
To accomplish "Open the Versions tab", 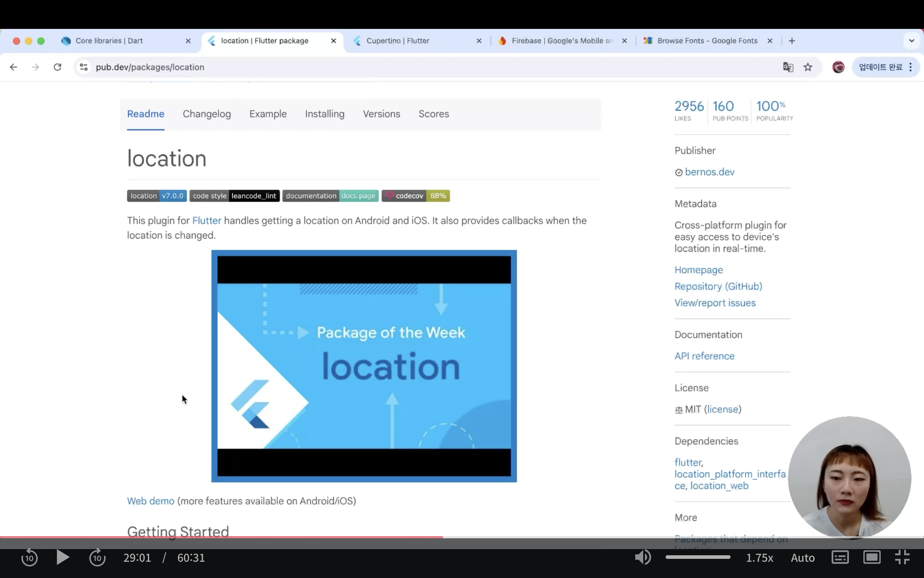I will [x=382, y=114].
